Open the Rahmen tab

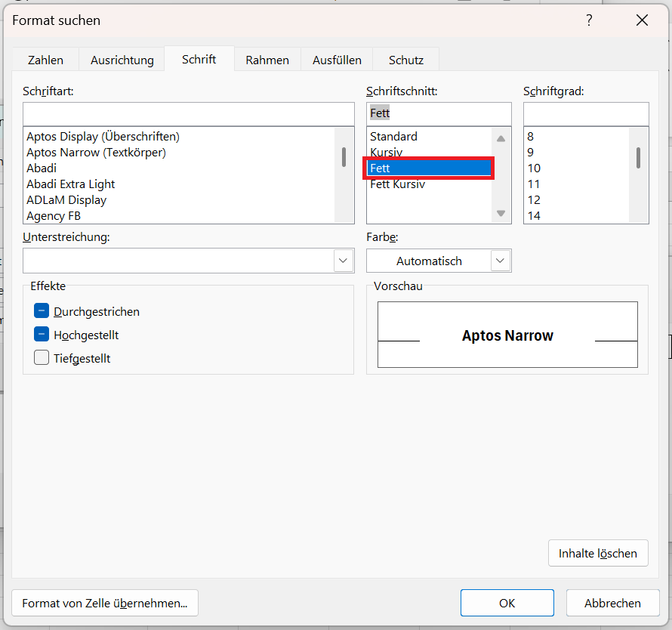pos(267,60)
